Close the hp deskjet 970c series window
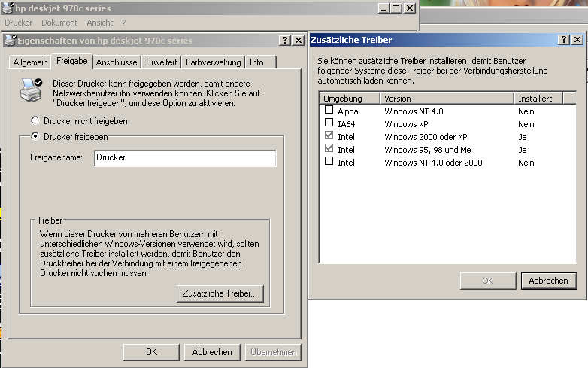This screenshot has height=368, width=588. click(x=410, y=8)
